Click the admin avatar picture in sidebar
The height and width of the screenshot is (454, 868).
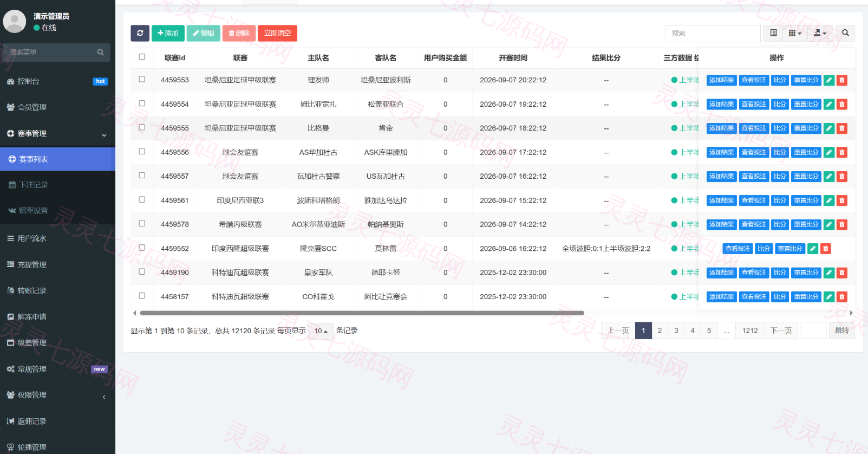pos(15,22)
